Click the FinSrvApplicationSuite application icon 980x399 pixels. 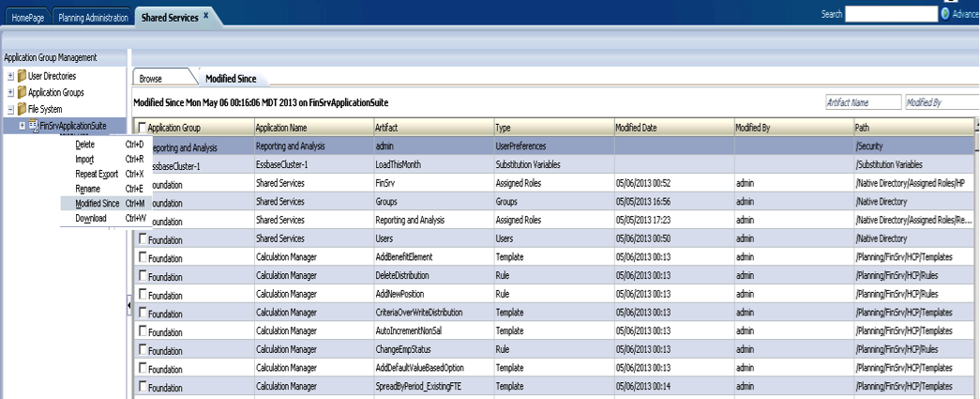[33, 126]
